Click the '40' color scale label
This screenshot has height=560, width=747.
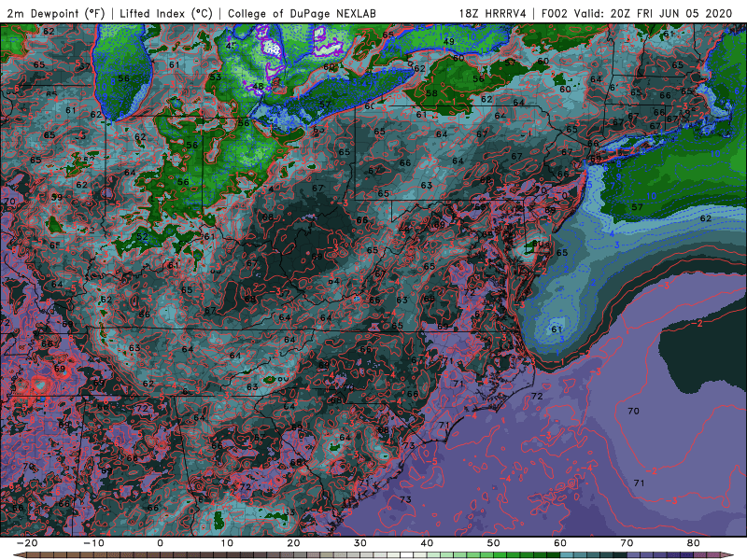click(x=427, y=543)
